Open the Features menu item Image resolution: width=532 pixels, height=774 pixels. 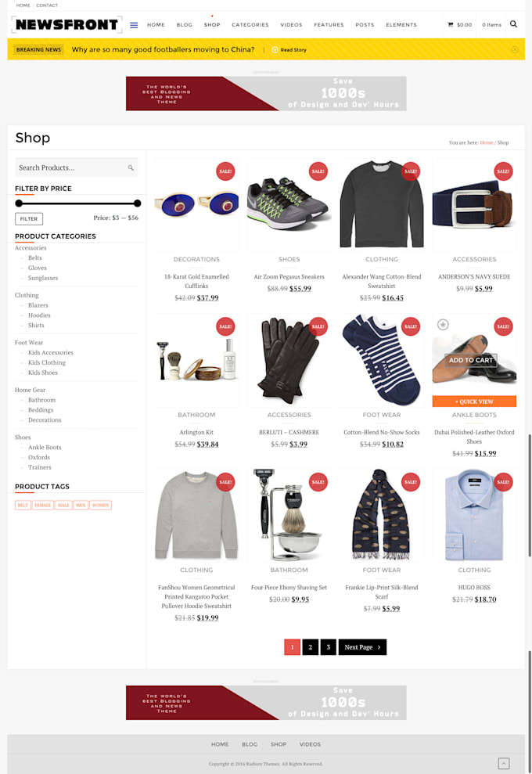329,25
